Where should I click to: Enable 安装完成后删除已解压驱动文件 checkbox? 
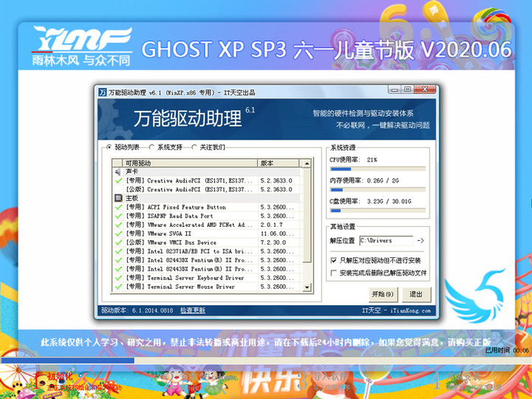tap(333, 273)
